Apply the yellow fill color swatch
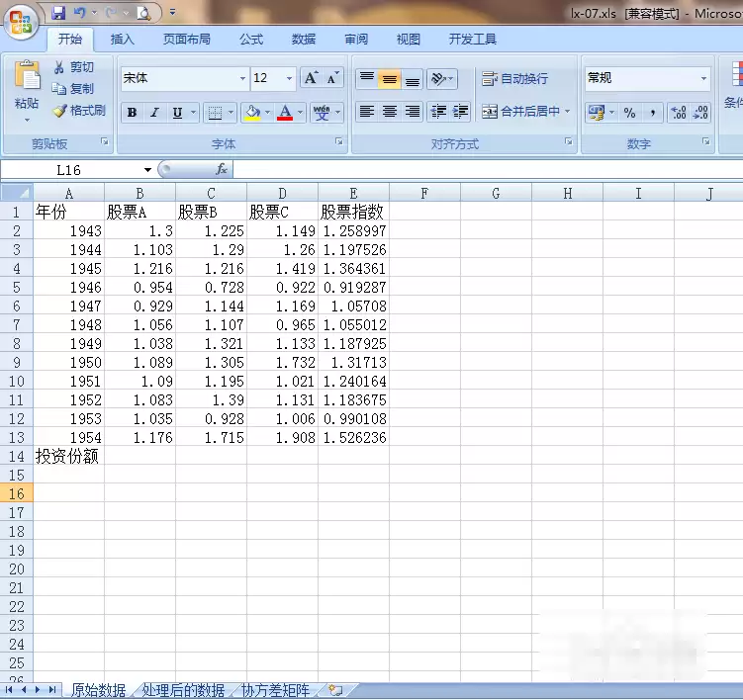Viewport: 743px width, 700px height. tap(252, 113)
